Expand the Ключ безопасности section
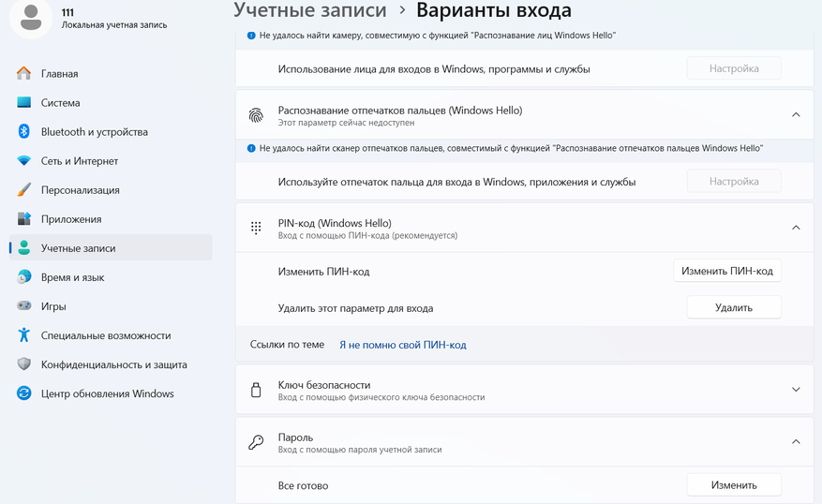The width and height of the screenshot is (822, 504). (x=796, y=390)
